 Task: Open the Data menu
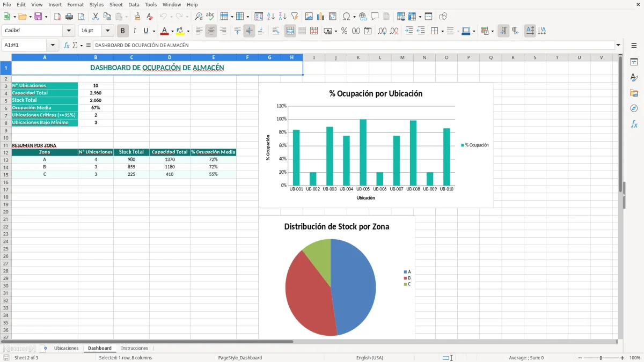tap(134, 4)
